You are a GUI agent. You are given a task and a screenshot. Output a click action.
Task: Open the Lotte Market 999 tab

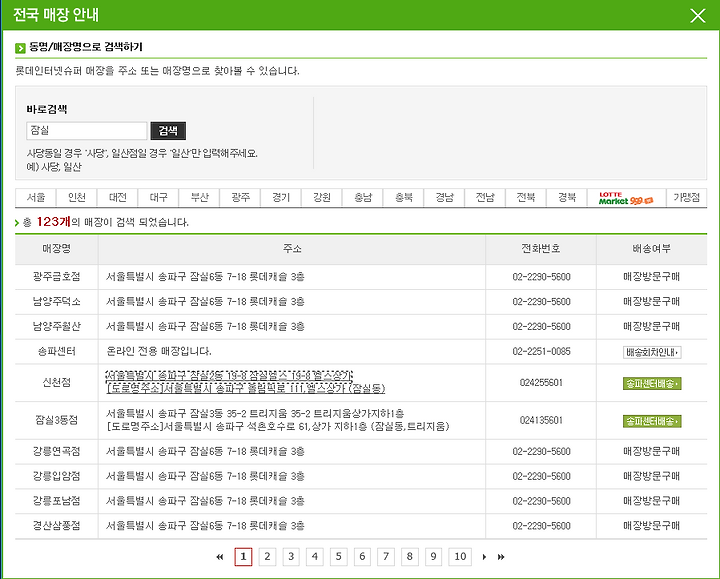point(627,197)
